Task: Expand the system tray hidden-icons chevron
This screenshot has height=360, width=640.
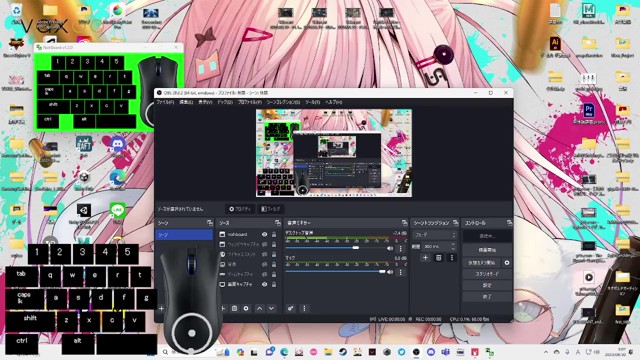Action: point(546,352)
